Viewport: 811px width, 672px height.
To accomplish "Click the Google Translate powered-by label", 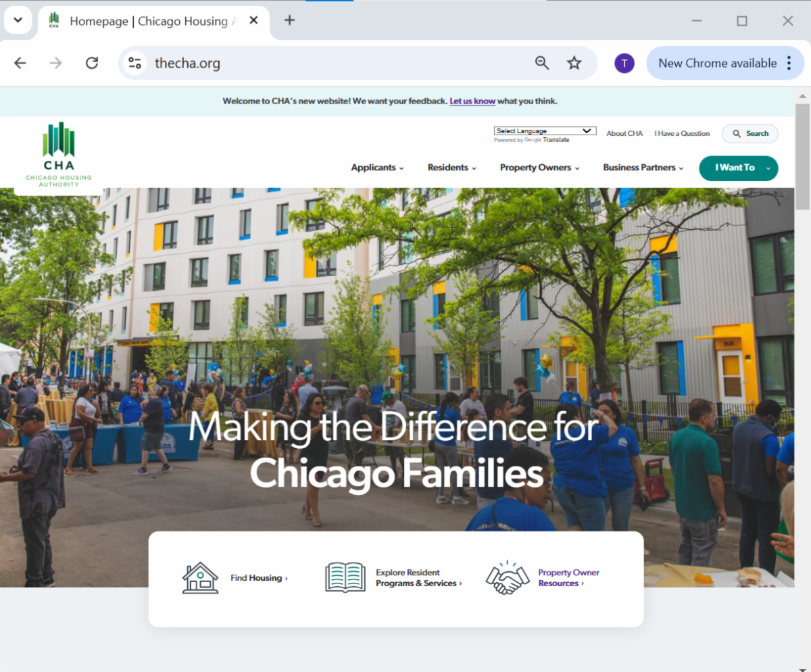I will click(x=531, y=140).
